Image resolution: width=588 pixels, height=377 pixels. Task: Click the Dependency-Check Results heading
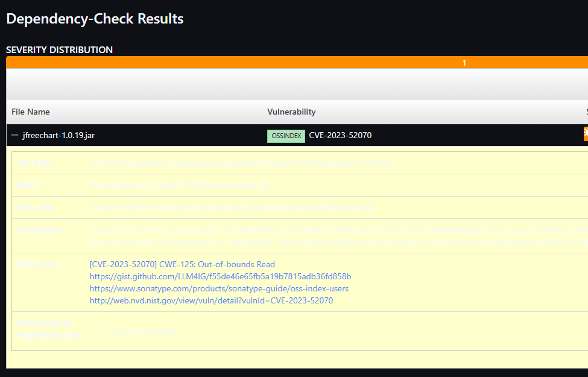pyautogui.click(x=95, y=19)
